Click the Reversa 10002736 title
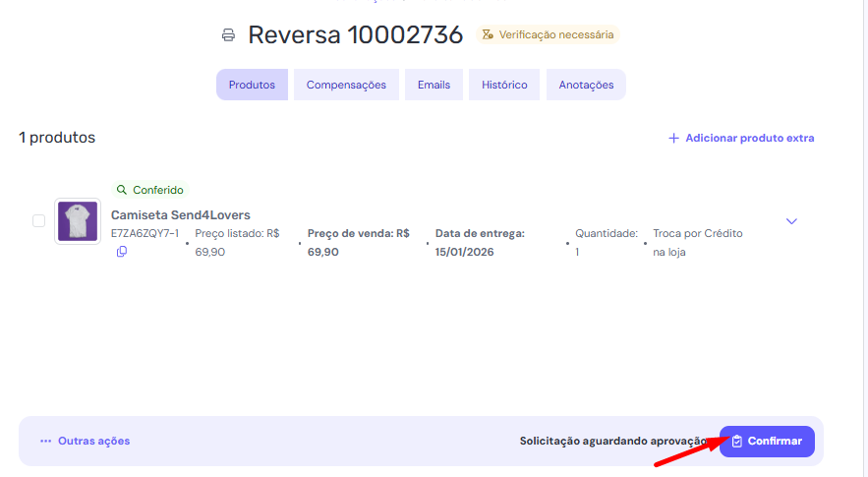This screenshot has width=868, height=477. coord(355,35)
